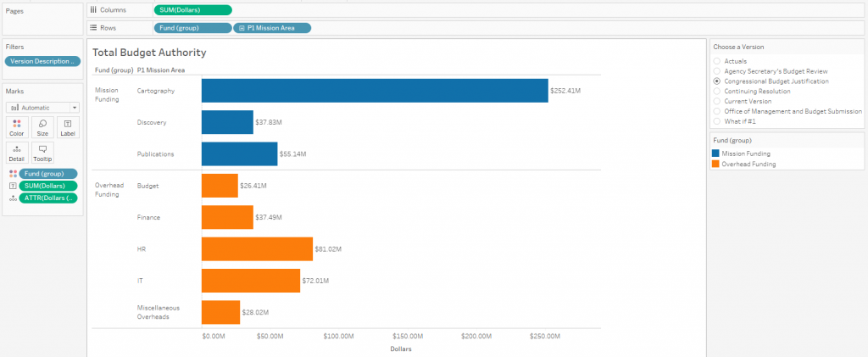This screenshot has width=868, height=357.
Task: Click the Miscellaneous Overheads row label
Action: pos(159,312)
